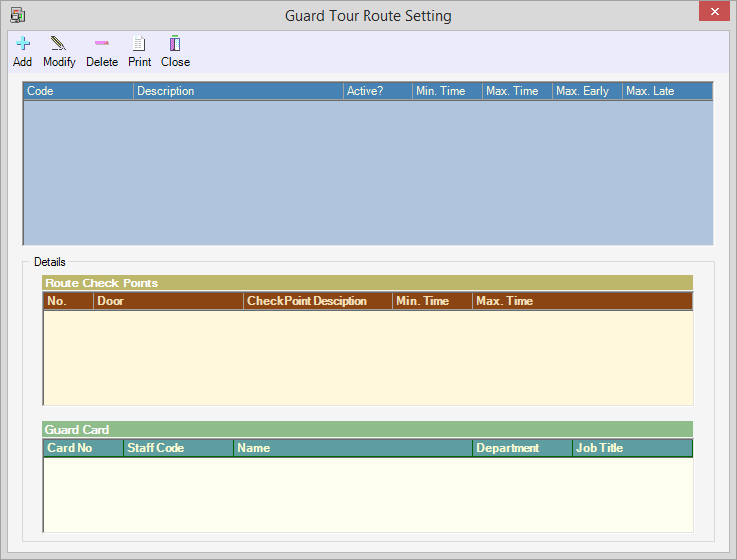This screenshot has width=737, height=560.
Task: Click the Close toolbar icon
Action: [x=175, y=44]
